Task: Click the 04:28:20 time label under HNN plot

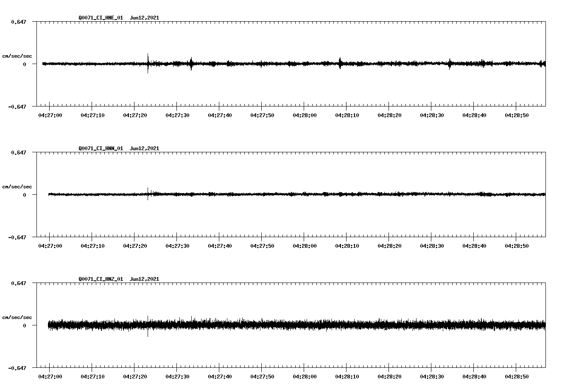Action: (389, 246)
